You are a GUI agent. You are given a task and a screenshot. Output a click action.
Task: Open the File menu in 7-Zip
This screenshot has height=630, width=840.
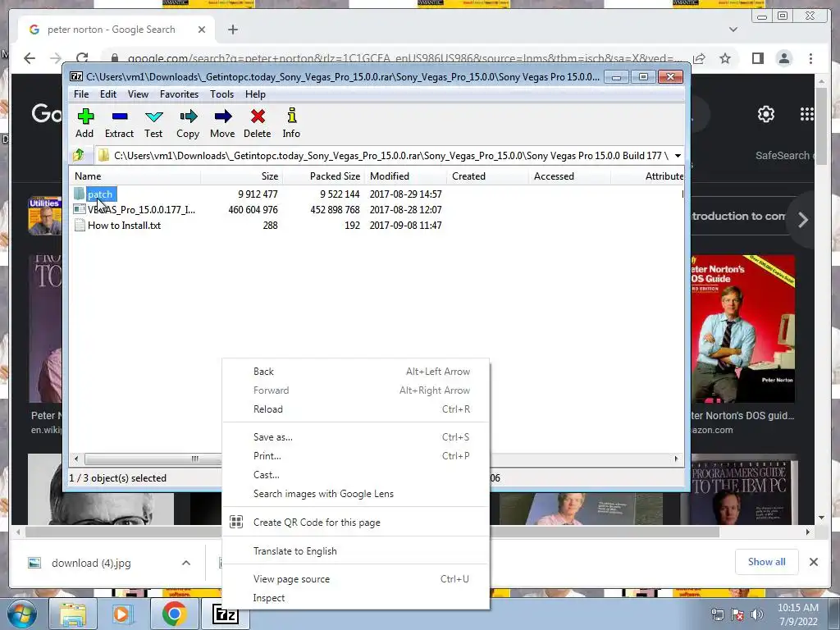(x=81, y=94)
